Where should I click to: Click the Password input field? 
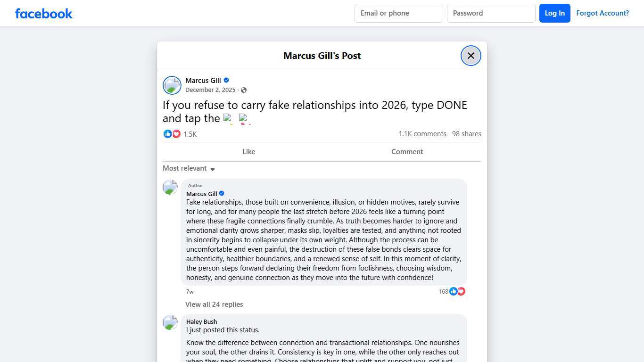click(491, 13)
